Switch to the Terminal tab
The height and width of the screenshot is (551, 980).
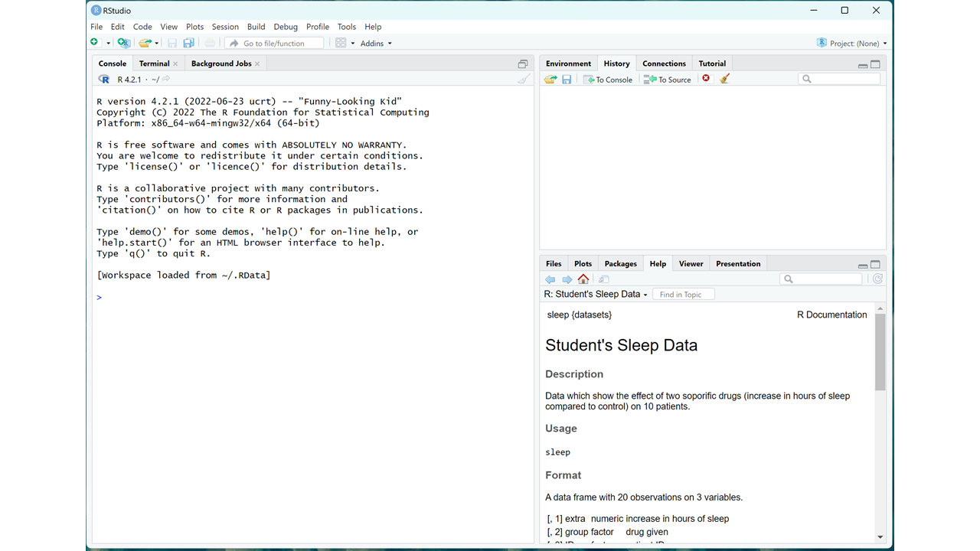(x=154, y=64)
